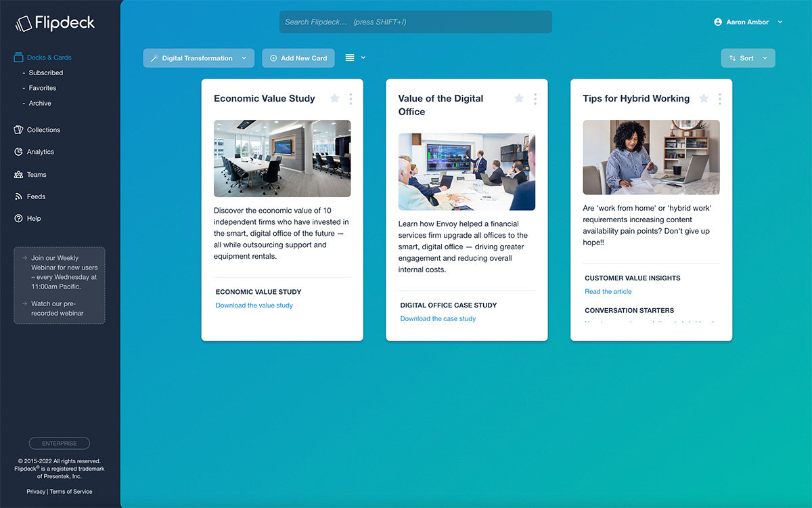Click the Feeds RSS icon

(x=19, y=196)
